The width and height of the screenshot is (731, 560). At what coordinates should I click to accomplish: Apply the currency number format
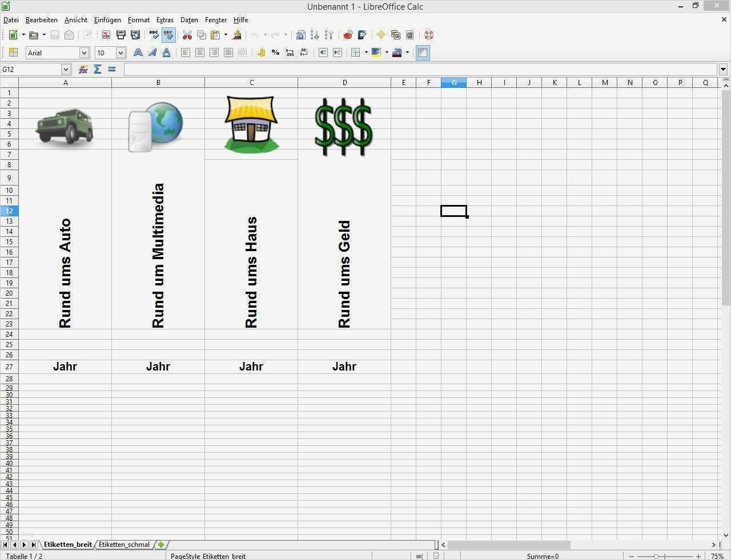[262, 53]
